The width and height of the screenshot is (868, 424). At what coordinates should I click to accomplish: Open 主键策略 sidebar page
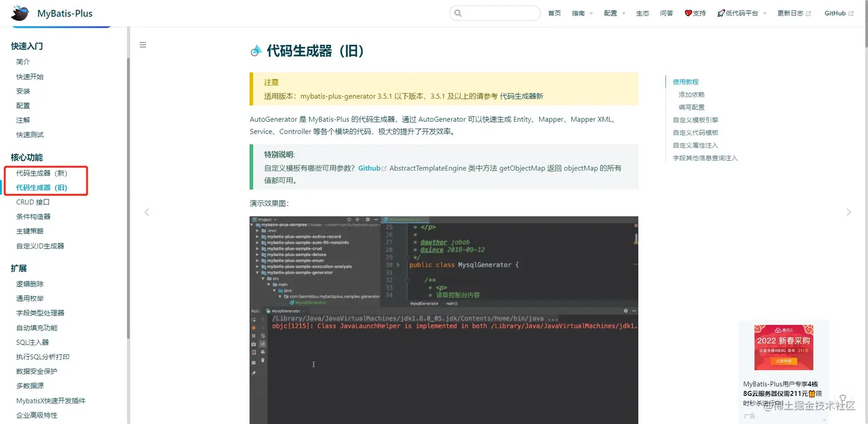[30, 231]
